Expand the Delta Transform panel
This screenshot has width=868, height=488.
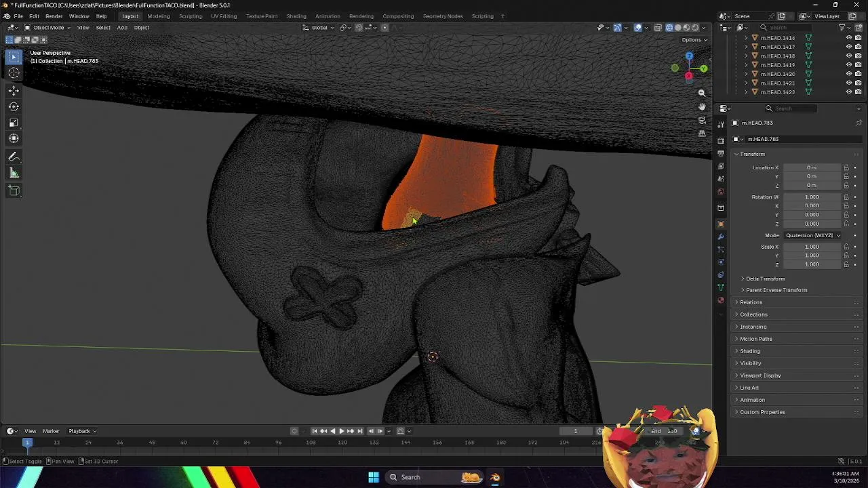(765, 279)
